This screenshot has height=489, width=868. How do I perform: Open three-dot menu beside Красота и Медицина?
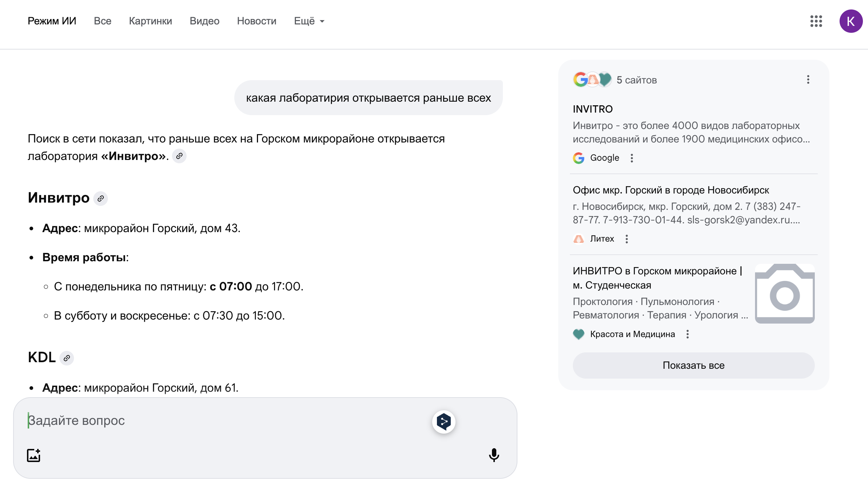tap(688, 334)
